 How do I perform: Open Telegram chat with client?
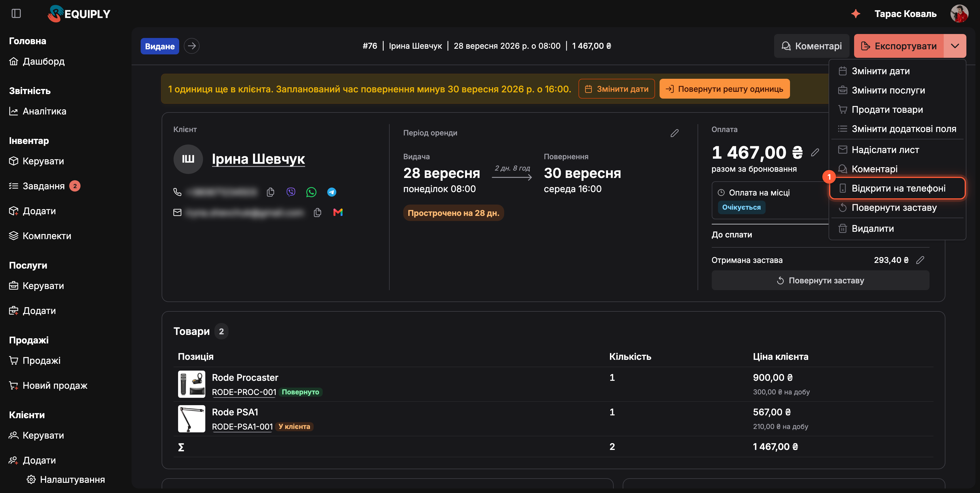point(332,192)
